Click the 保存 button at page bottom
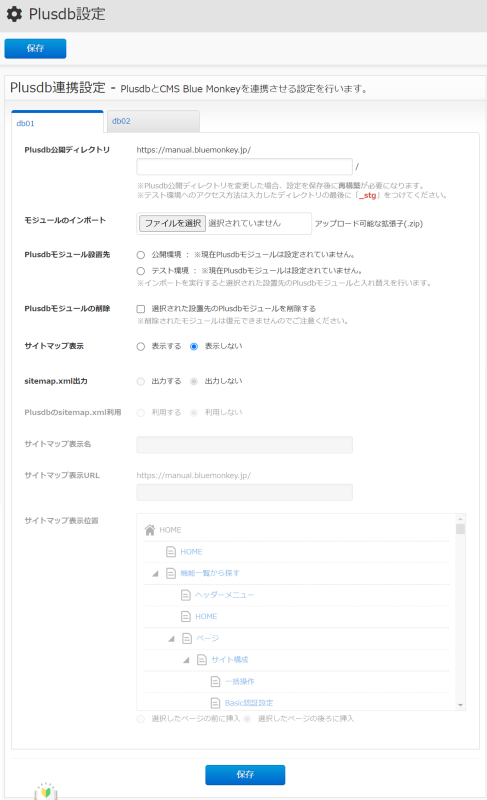 coord(245,774)
